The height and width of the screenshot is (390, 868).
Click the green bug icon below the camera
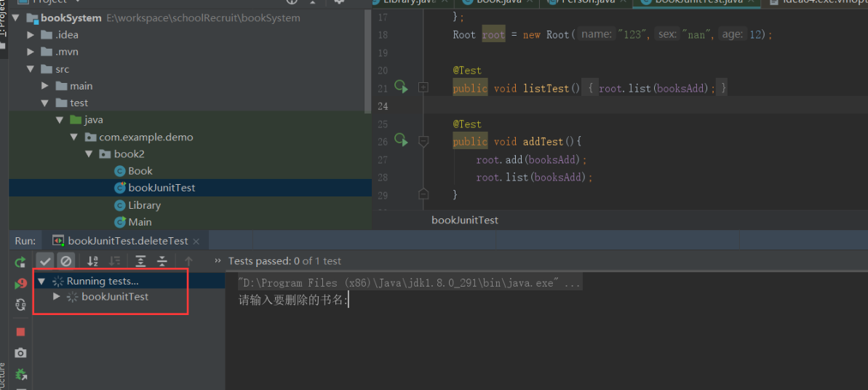[20, 375]
